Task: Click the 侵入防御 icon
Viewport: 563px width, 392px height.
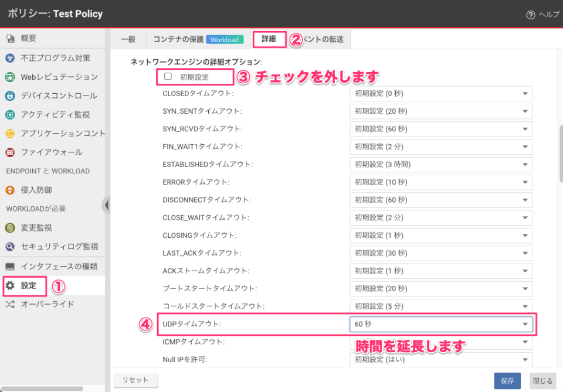Action: (x=10, y=190)
